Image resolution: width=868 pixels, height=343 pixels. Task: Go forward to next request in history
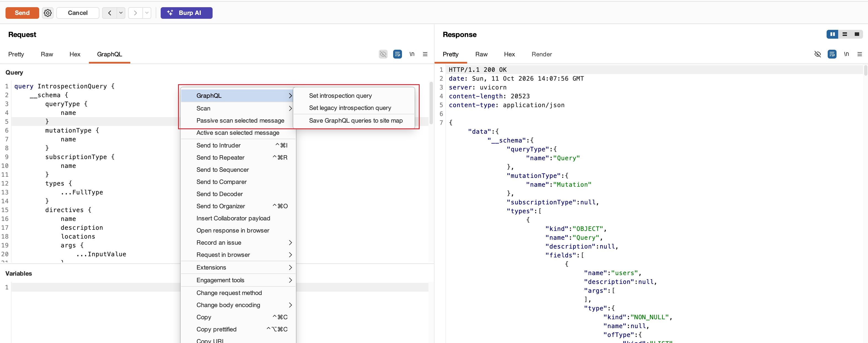pos(136,13)
